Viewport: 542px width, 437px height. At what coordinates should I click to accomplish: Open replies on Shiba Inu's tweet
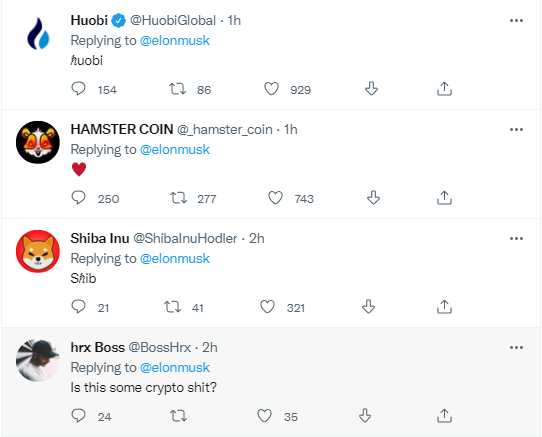point(78,307)
